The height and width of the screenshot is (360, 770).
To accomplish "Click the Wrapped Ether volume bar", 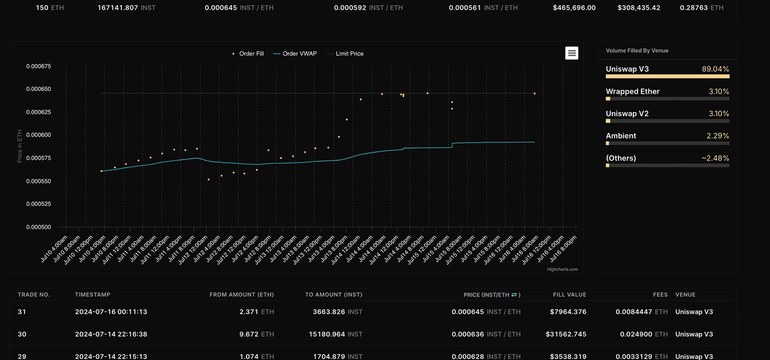I will pos(667,99).
